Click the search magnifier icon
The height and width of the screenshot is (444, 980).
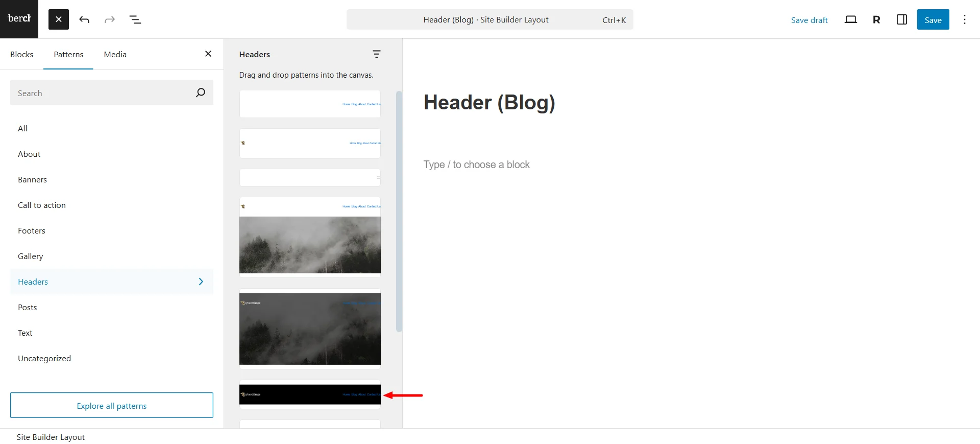201,92
